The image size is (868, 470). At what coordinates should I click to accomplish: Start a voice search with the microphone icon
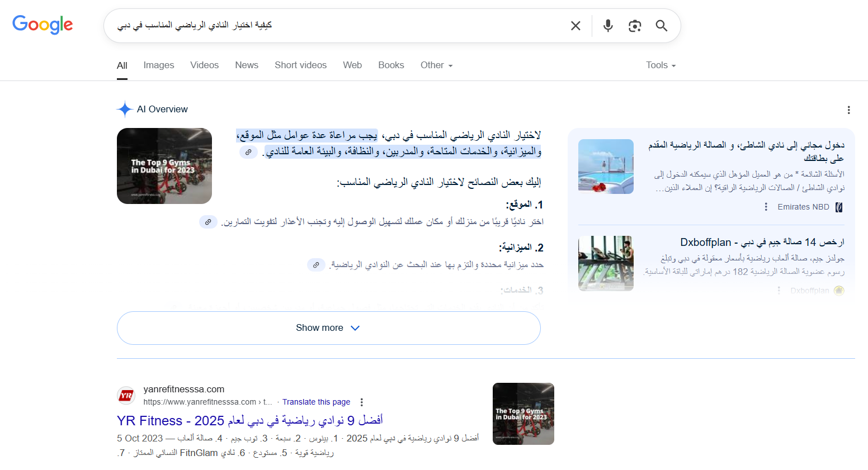tap(607, 25)
